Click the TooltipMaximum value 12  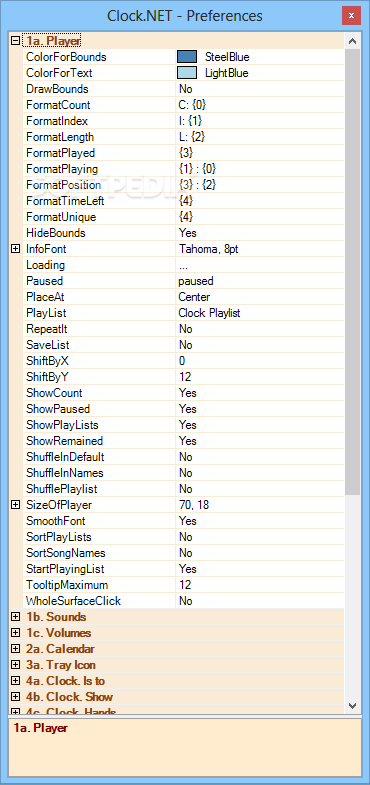(185, 586)
